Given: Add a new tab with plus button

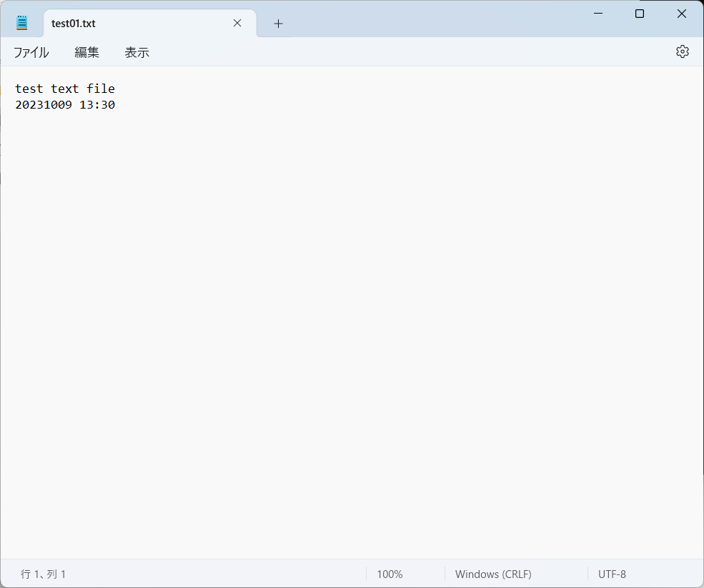Looking at the screenshot, I should click(278, 24).
